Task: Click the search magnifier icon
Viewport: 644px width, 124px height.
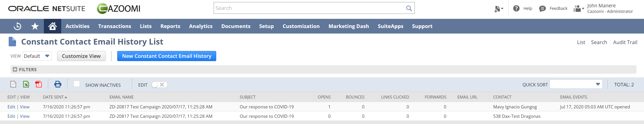Action: coord(409,8)
